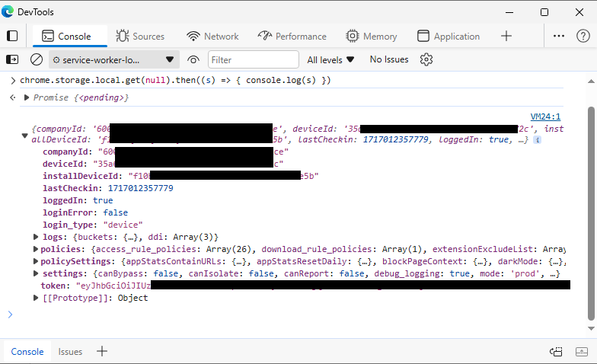Maximize the DevTools window
Image resolution: width=597 pixels, height=364 pixels.
544,12
